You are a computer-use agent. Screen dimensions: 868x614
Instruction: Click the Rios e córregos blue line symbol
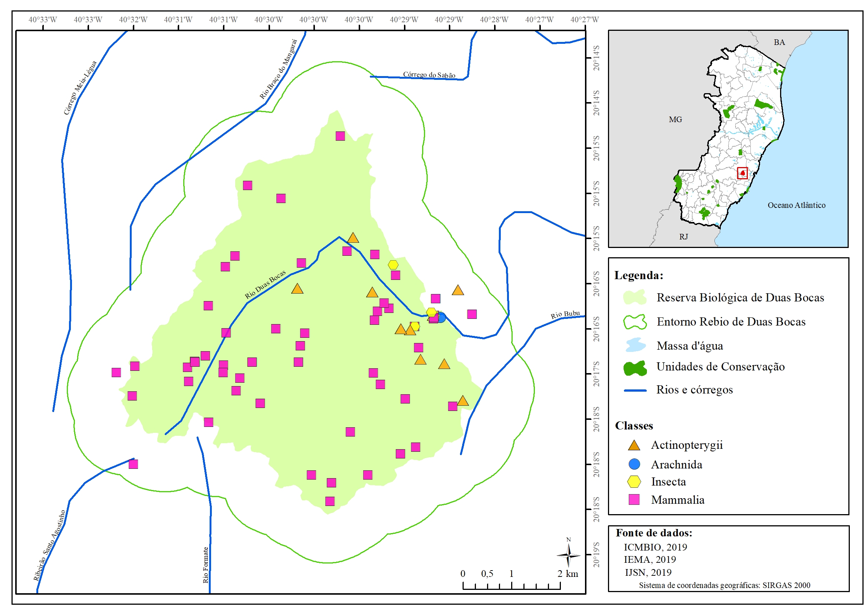[x=635, y=390]
